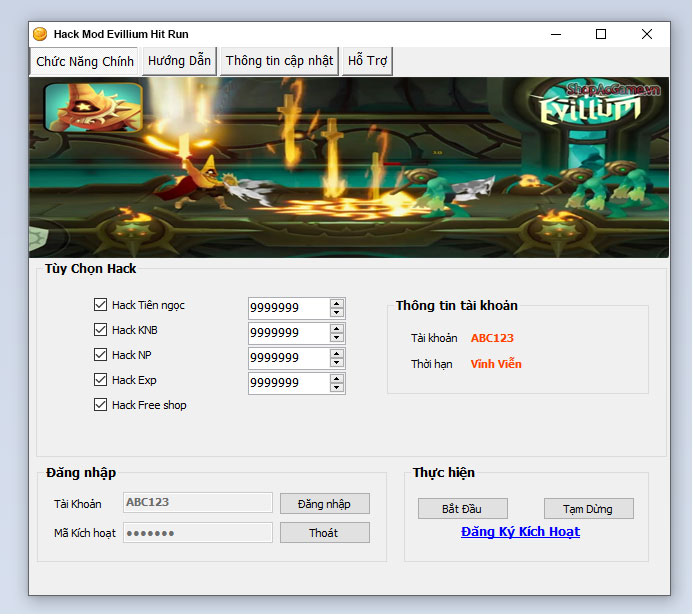Lower Hack Exp value using down arrow
The image size is (693, 616).
pos(337,388)
